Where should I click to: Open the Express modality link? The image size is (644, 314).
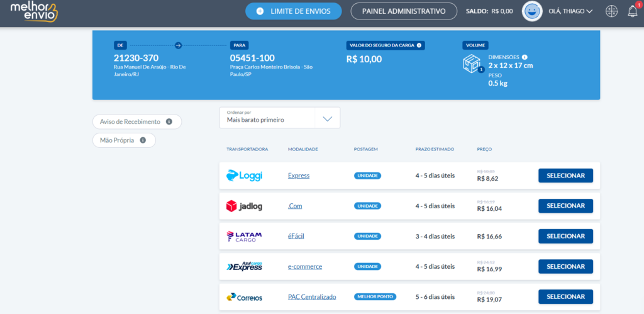click(299, 176)
